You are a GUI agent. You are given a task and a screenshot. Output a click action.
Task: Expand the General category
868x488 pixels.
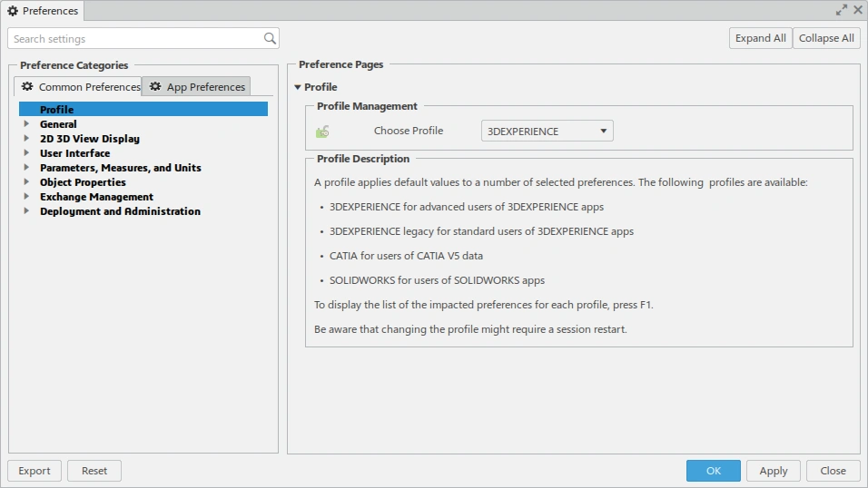click(26, 124)
